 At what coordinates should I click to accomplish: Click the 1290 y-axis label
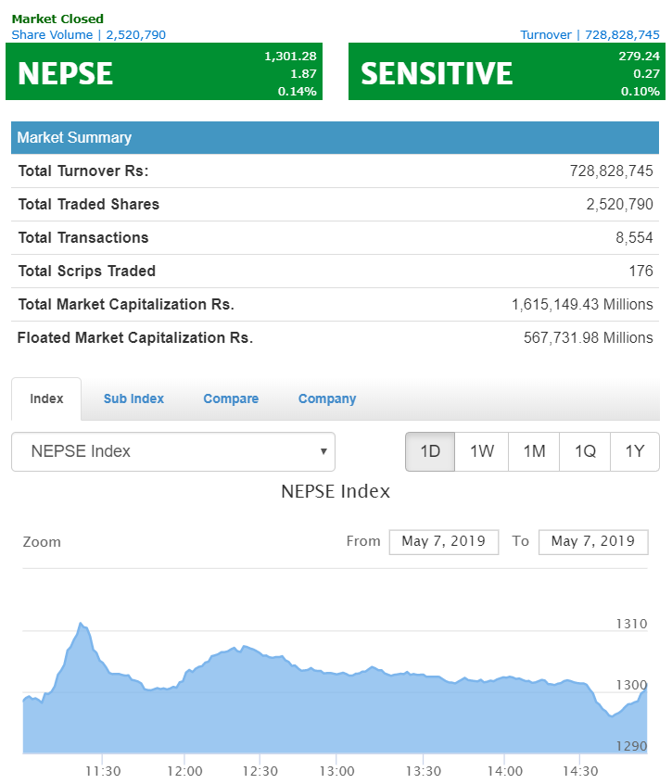[631, 746]
